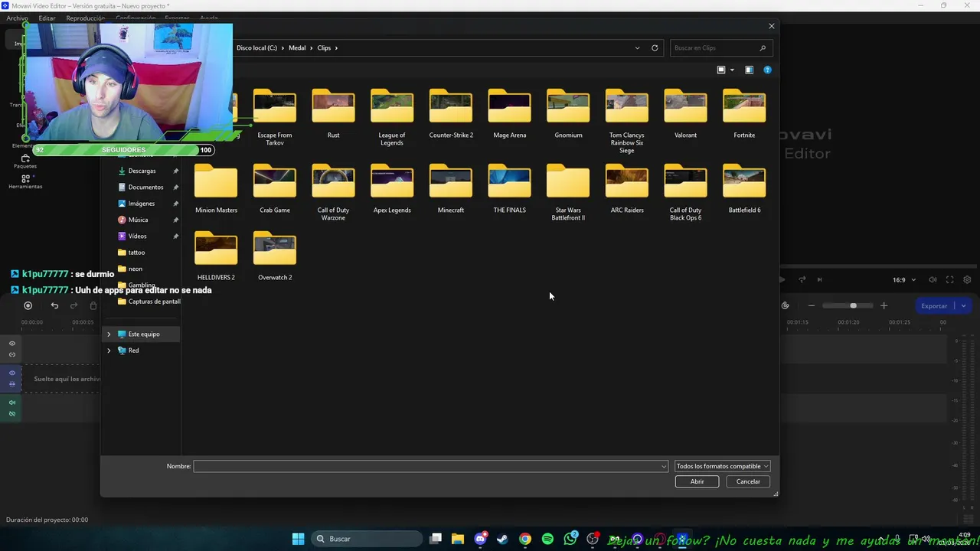Click the Cancelar button

click(x=748, y=481)
